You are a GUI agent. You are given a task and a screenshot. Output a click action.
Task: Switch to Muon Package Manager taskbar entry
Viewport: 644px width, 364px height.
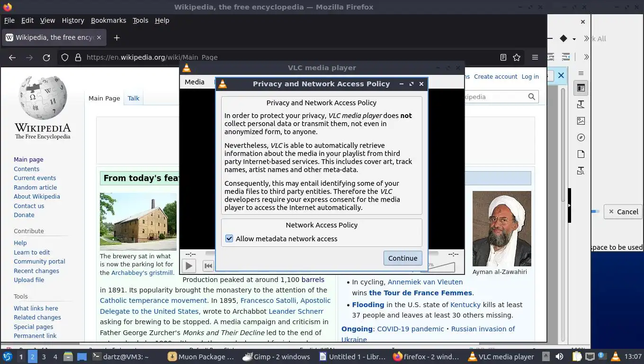(202, 356)
